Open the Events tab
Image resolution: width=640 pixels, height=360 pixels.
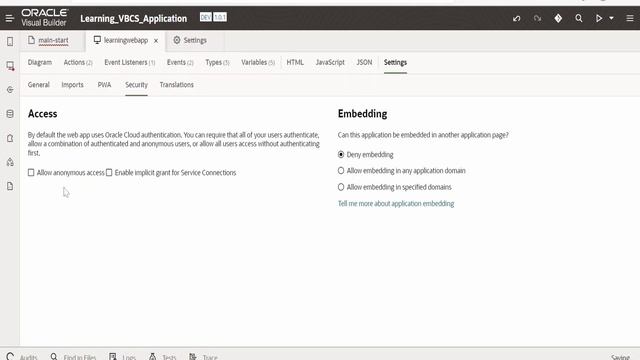pyautogui.click(x=180, y=62)
